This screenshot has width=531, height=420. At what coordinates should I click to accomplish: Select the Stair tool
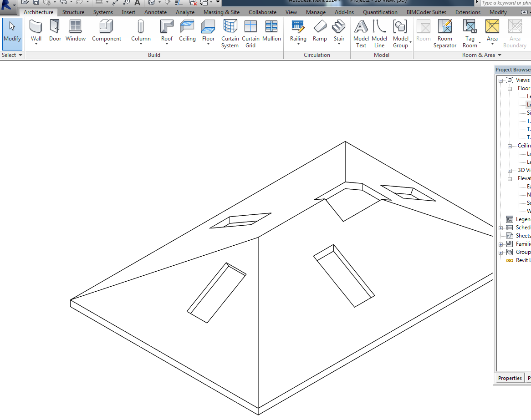(x=339, y=31)
